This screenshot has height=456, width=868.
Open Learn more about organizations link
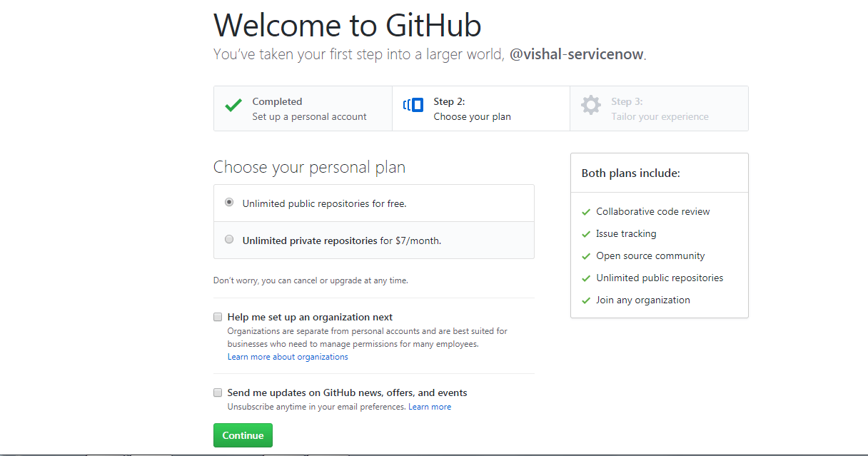(x=288, y=357)
